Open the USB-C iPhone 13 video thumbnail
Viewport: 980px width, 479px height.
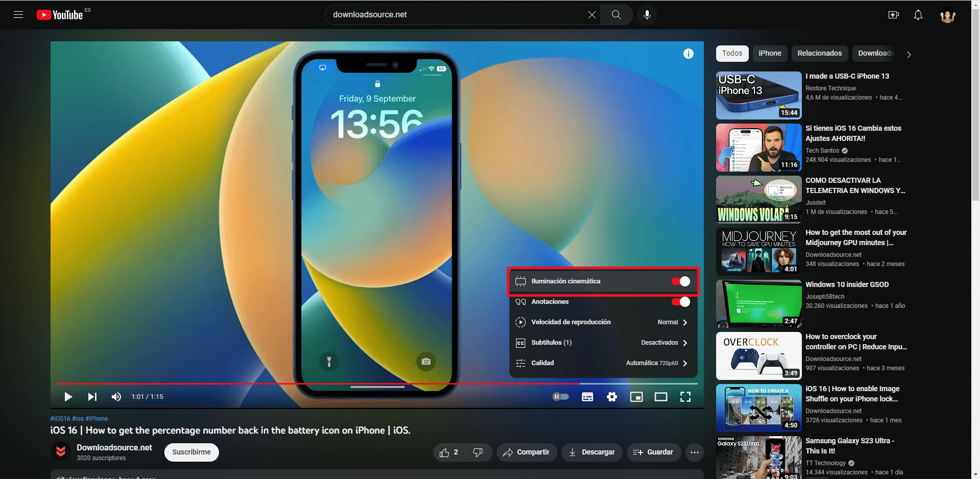758,95
